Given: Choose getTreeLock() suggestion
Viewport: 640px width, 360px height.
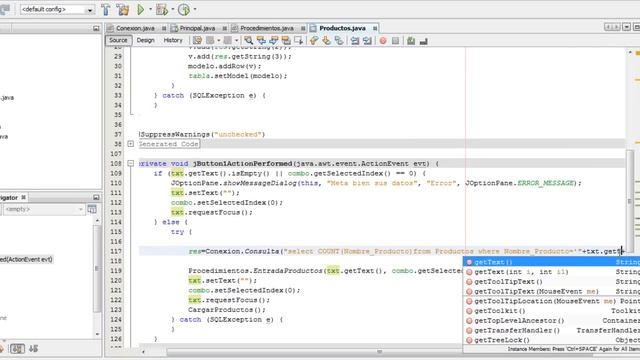Looking at the screenshot, I should pyautogui.click(x=551, y=340).
